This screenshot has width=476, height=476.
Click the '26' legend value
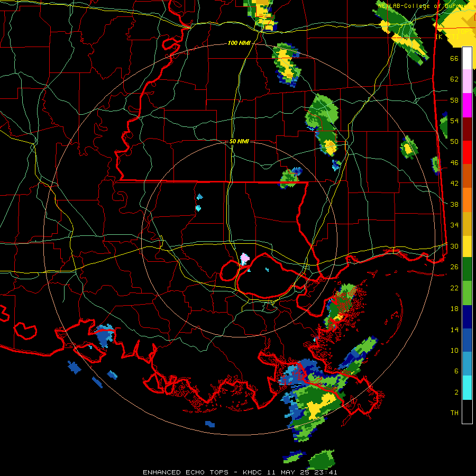[x=454, y=267]
